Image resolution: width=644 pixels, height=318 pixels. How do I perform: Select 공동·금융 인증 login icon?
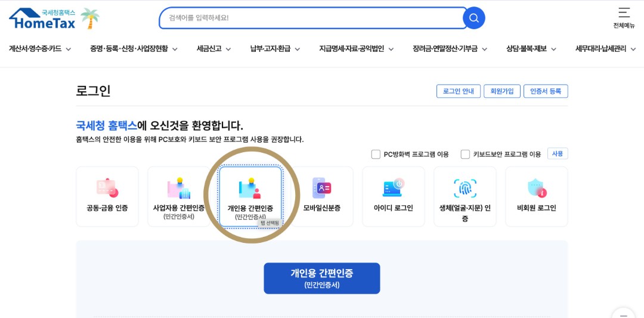pos(107,188)
